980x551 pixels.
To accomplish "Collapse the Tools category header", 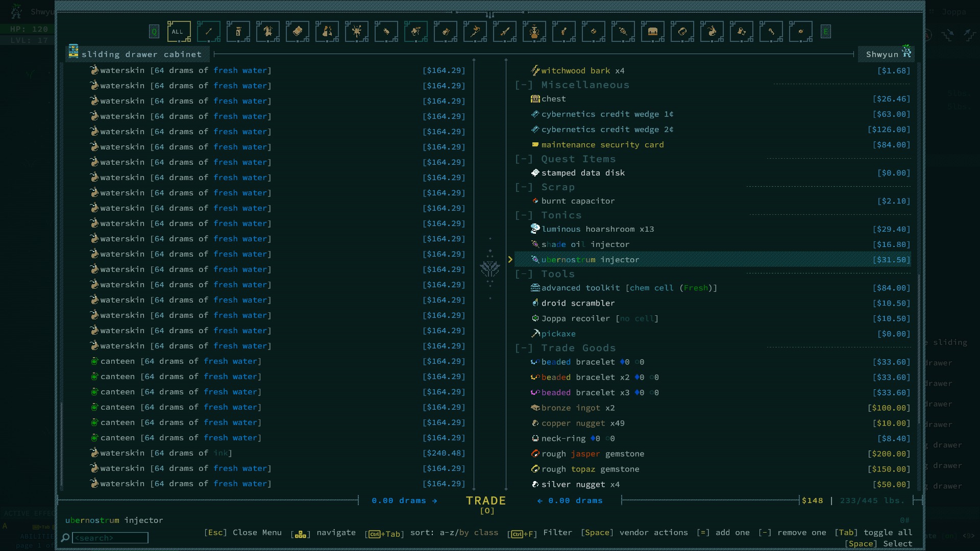I will pos(524,274).
